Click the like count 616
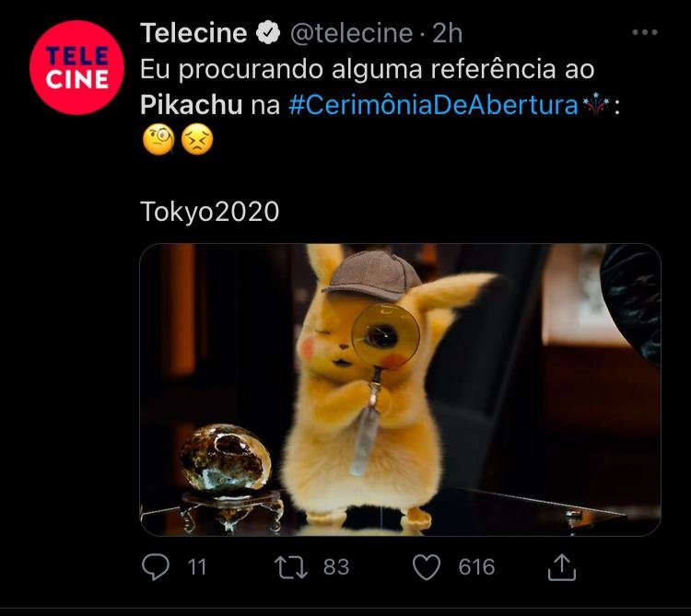 (476, 566)
